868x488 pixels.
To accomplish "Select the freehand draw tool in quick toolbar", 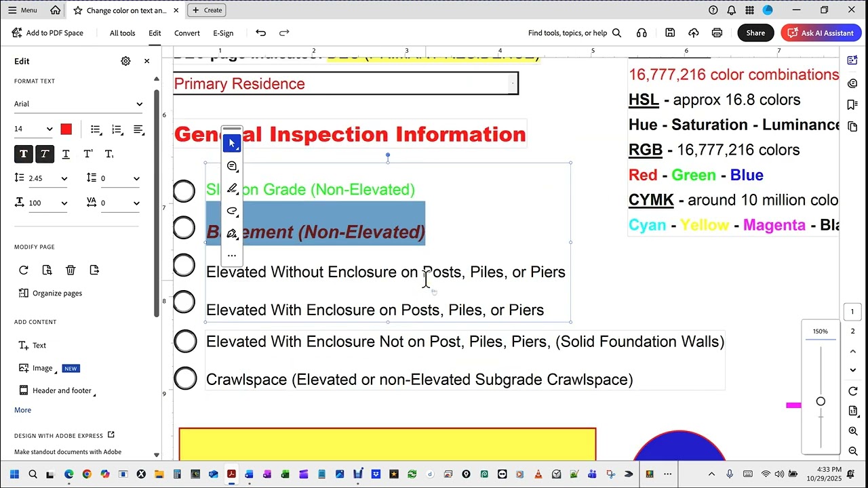I will tap(232, 211).
